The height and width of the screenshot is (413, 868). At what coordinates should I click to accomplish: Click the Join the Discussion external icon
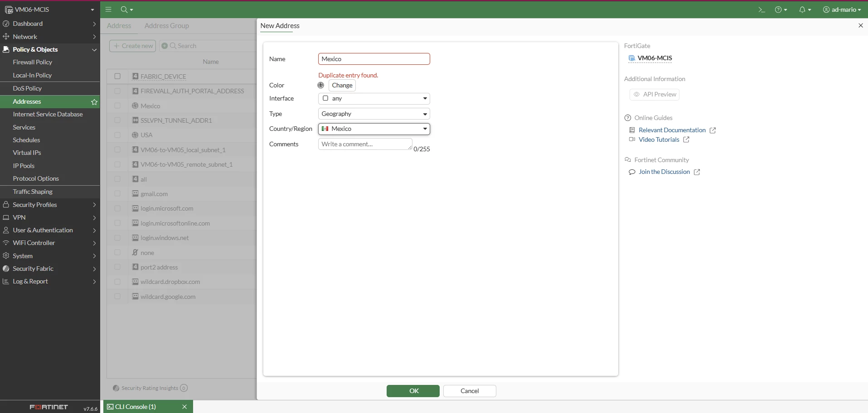[x=697, y=172]
